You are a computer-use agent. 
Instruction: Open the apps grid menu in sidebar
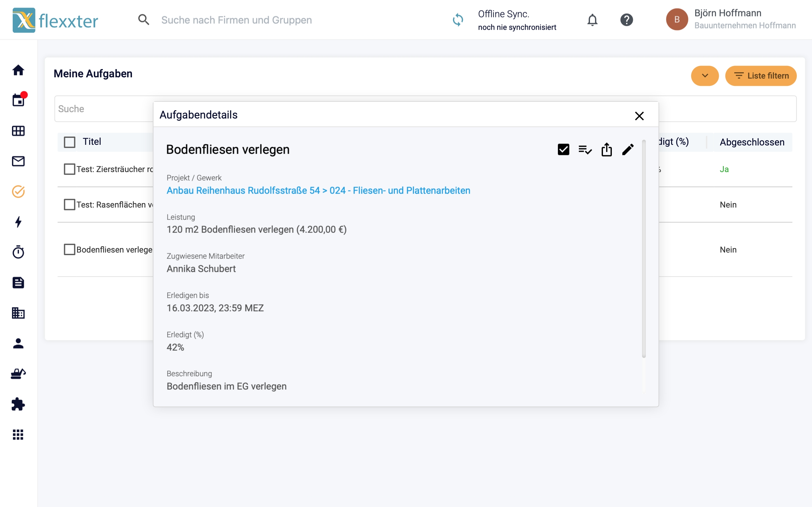click(x=18, y=434)
